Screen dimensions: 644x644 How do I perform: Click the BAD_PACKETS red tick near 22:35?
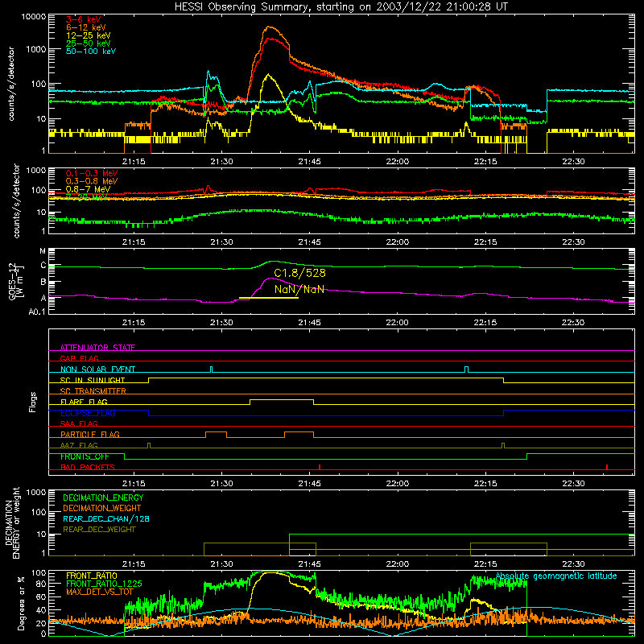click(607, 467)
